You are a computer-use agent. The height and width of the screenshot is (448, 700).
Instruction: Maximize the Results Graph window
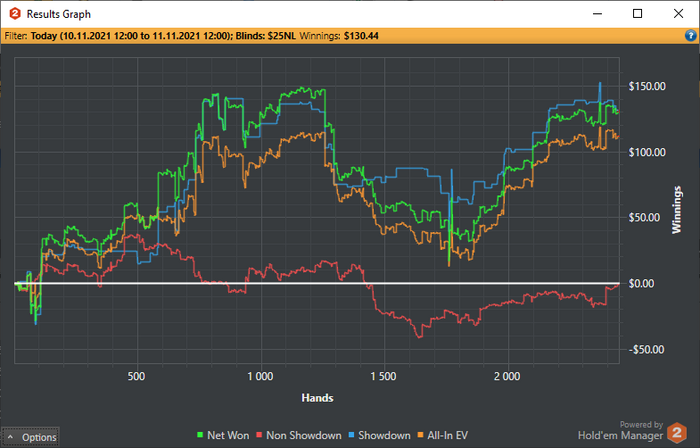pyautogui.click(x=638, y=14)
